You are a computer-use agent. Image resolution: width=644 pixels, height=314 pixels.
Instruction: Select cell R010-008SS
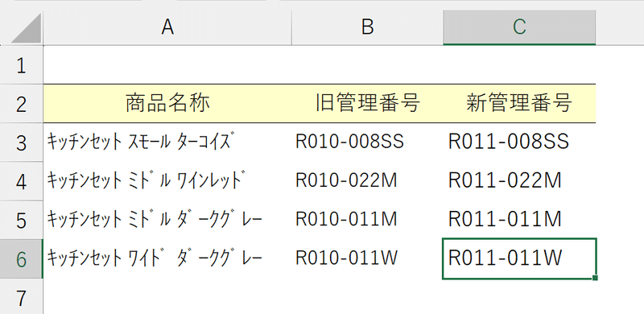(x=368, y=143)
